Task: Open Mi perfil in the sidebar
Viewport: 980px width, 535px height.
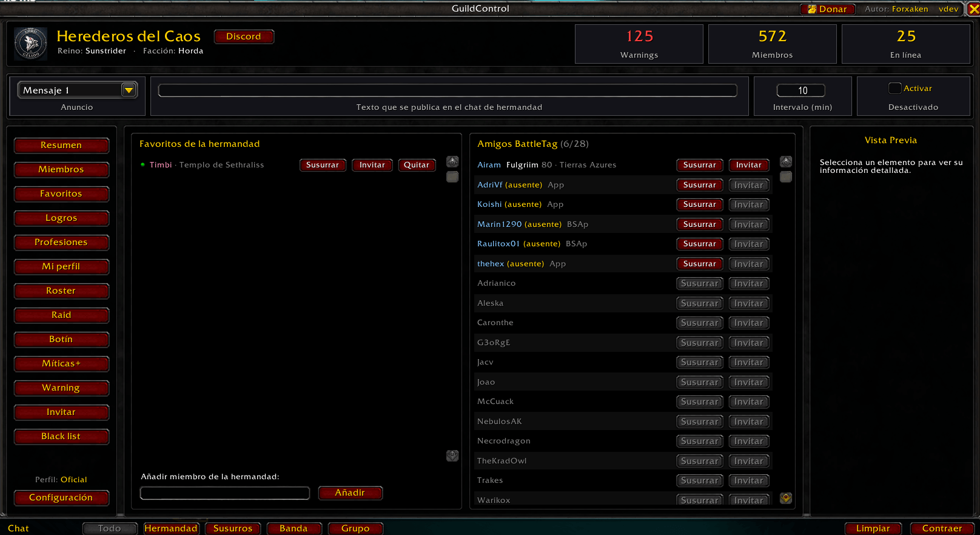Action: pyautogui.click(x=61, y=267)
